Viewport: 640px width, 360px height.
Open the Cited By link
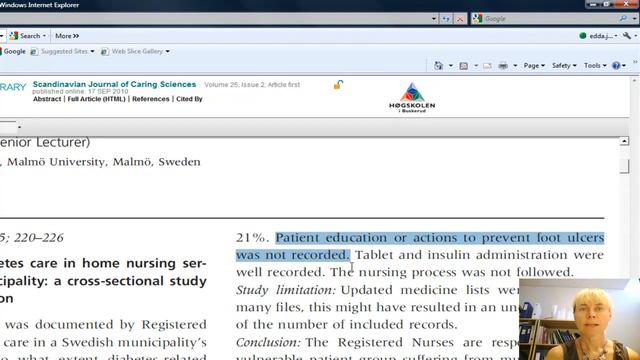[x=189, y=99]
